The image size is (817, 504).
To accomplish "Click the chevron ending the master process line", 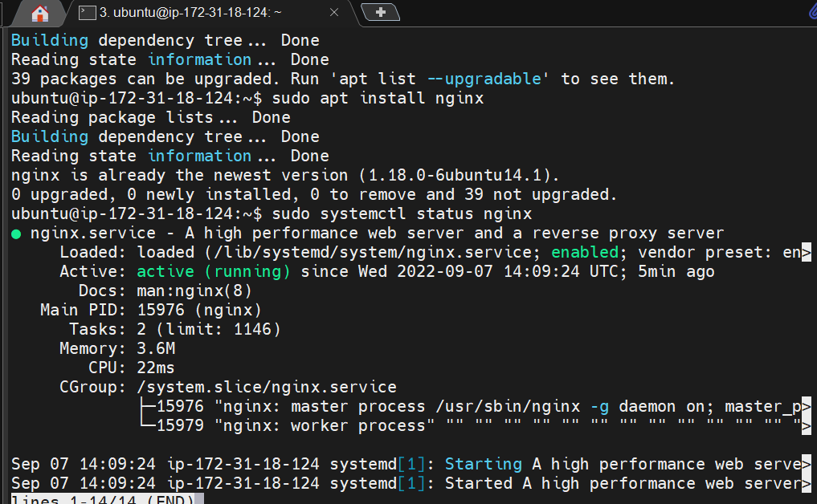I will click(807, 406).
